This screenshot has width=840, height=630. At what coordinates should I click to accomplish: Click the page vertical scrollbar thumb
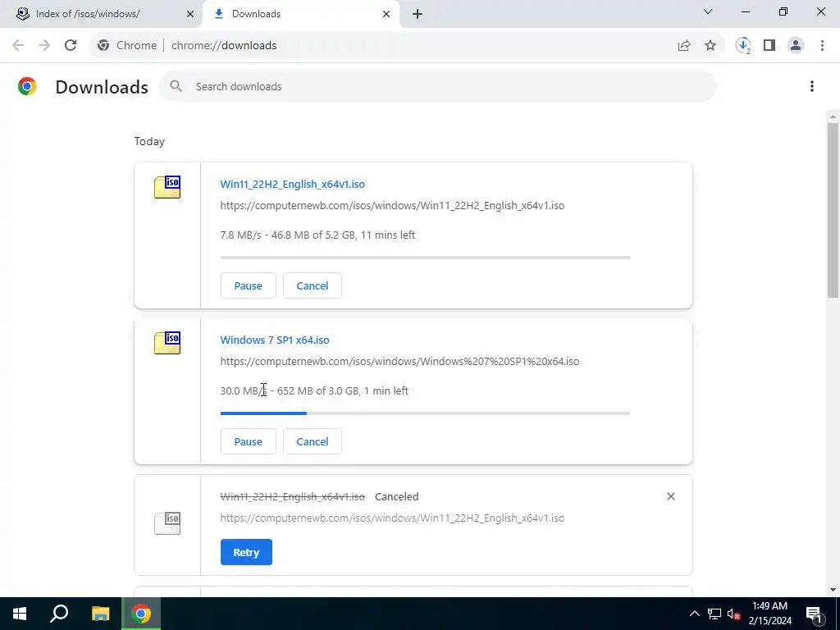(x=833, y=210)
